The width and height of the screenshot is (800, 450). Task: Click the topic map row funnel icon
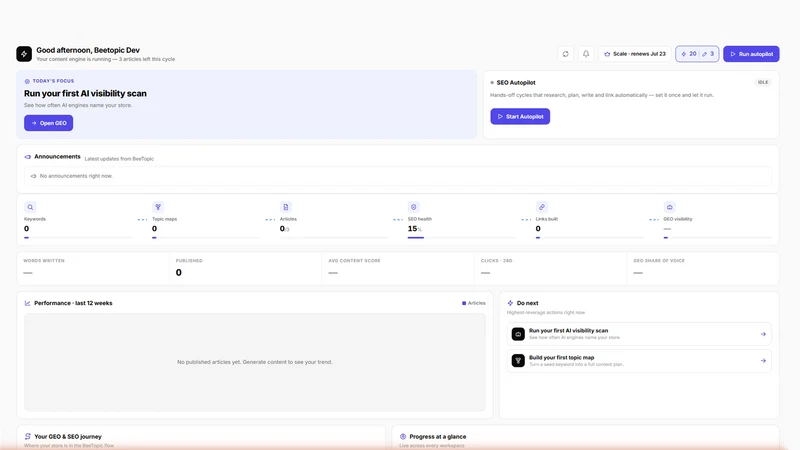coord(518,361)
